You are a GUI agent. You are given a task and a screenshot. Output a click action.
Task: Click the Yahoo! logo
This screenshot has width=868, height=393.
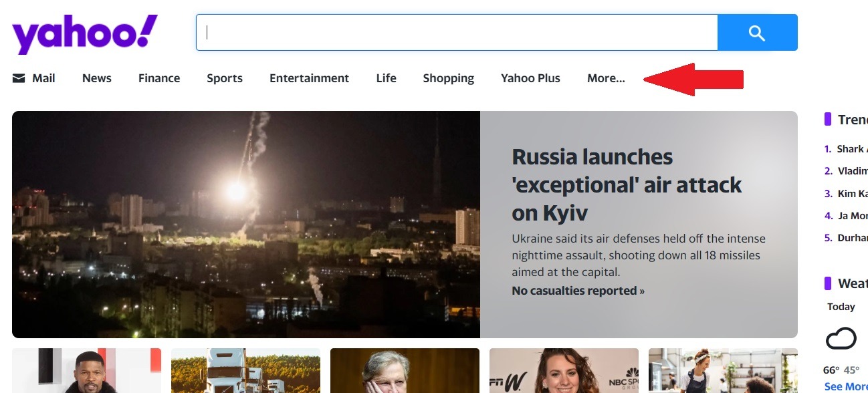click(x=84, y=30)
